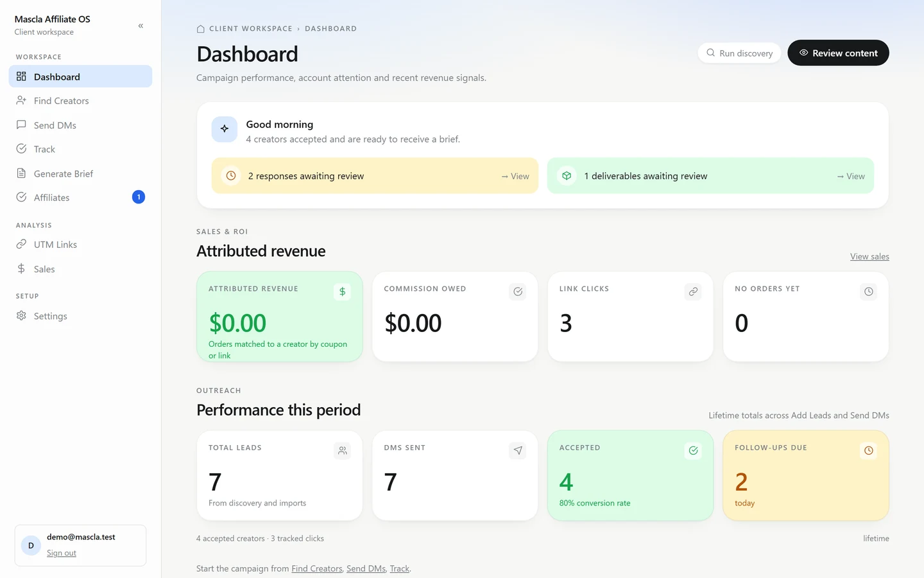This screenshot has height=578, width=924.
Task: Select Track in the sidebar
Action: click(80, 149)
